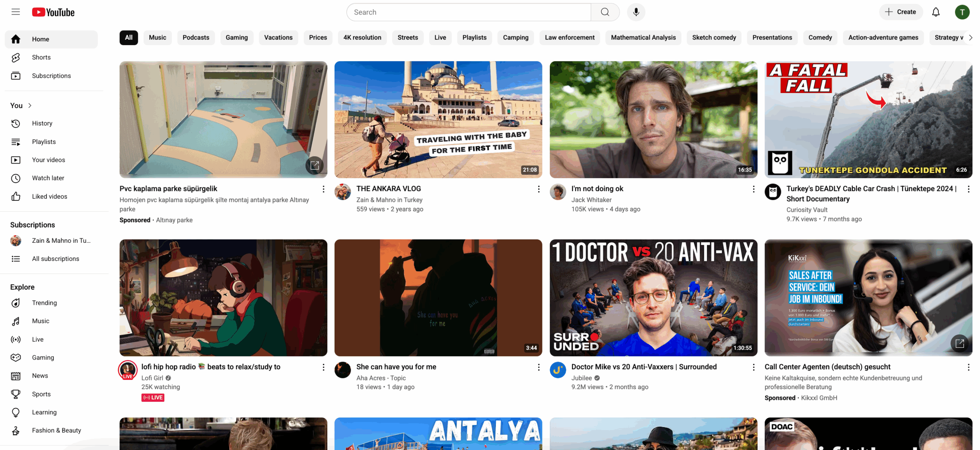Select the Vacations chip
Screen dimensions: 980x450
(278, 38)
